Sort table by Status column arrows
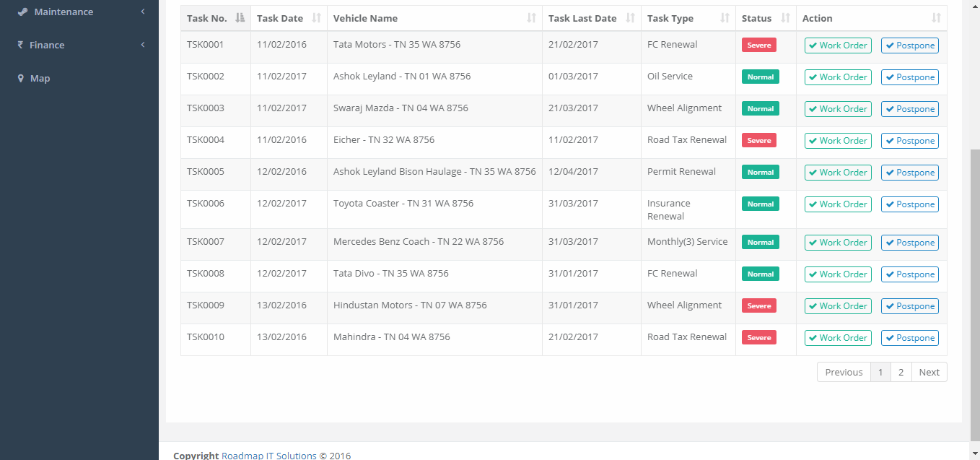Image resolution: width=980 pixels, height=460 pixels. pos(786,18)
